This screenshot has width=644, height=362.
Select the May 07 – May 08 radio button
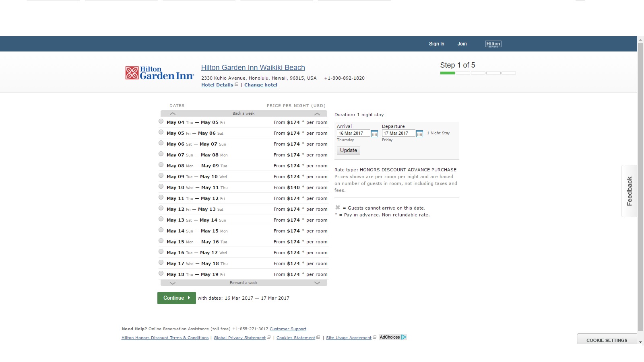[161, 154]
